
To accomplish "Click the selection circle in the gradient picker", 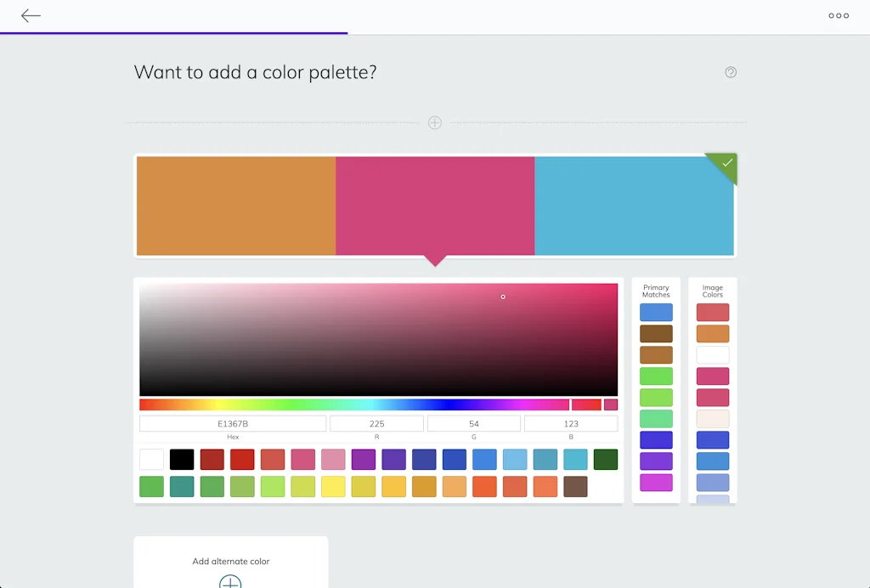I will point(502,297).
